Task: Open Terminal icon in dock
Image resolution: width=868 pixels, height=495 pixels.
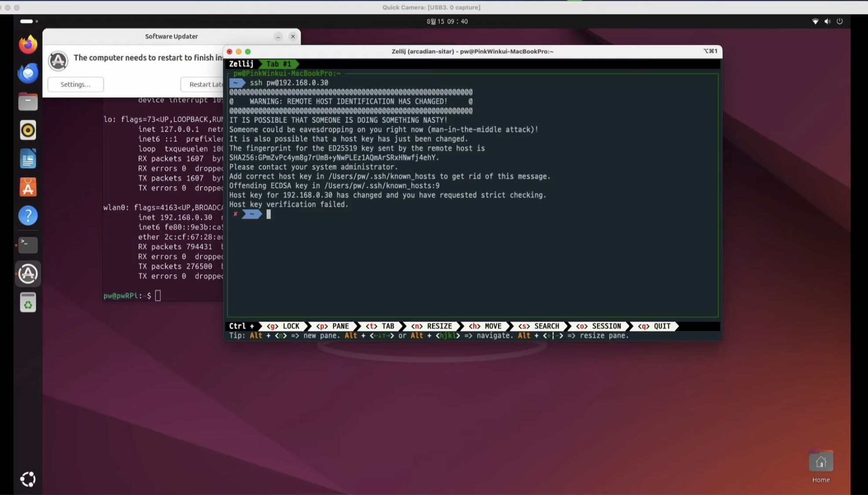Action: 28,245
